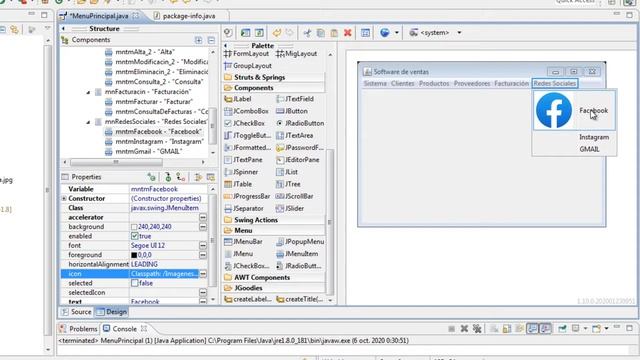Click the copy icon in design toolbar
This screenshot has width=640, height=360.
(x=321, y=33)
